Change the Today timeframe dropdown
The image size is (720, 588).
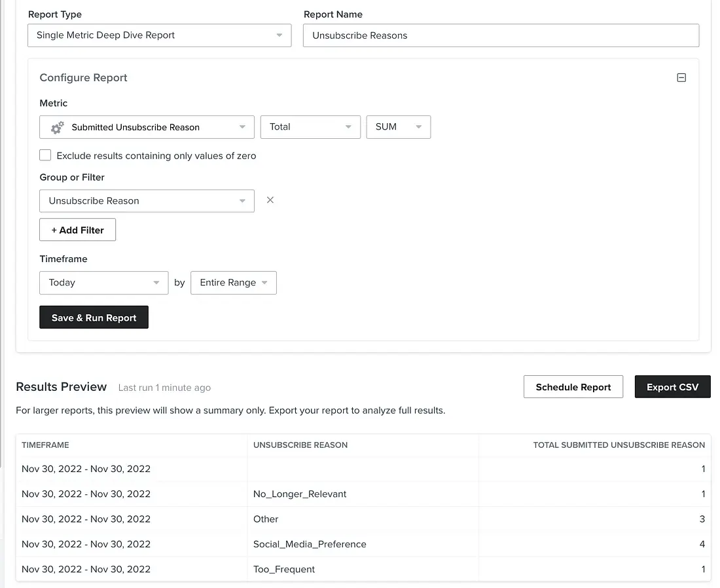point(103,283)
